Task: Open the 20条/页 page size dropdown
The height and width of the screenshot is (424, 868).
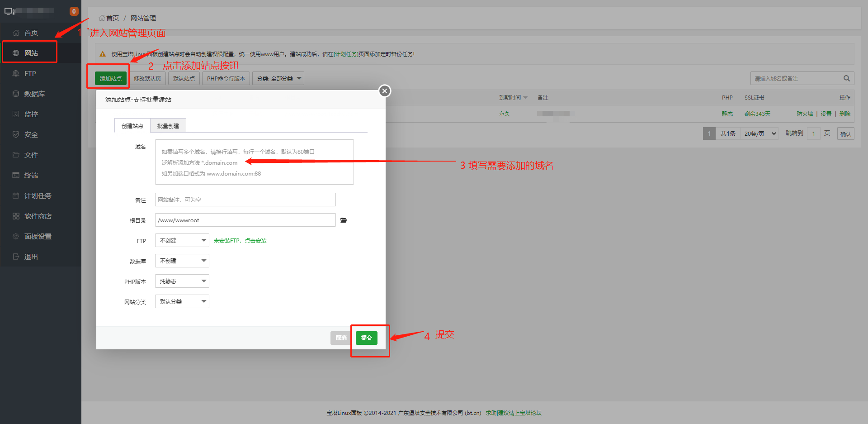Action: [759, 133]
